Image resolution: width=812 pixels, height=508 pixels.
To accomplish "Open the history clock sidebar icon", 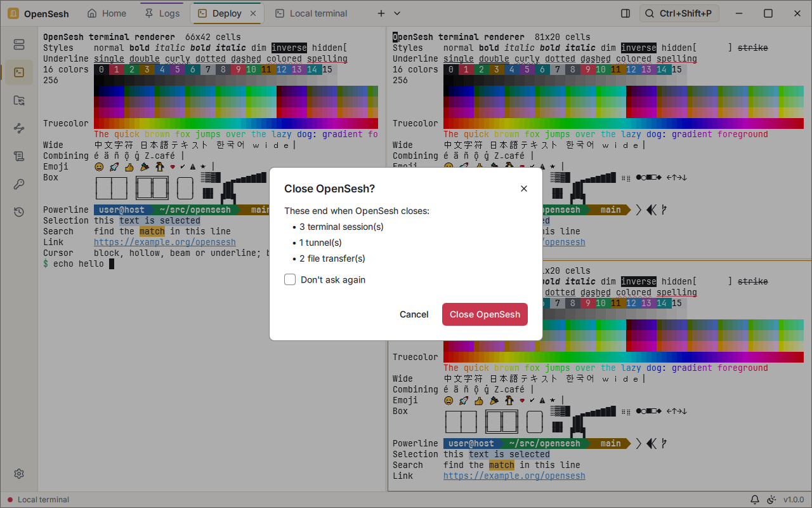I will (x=19, y=212).
